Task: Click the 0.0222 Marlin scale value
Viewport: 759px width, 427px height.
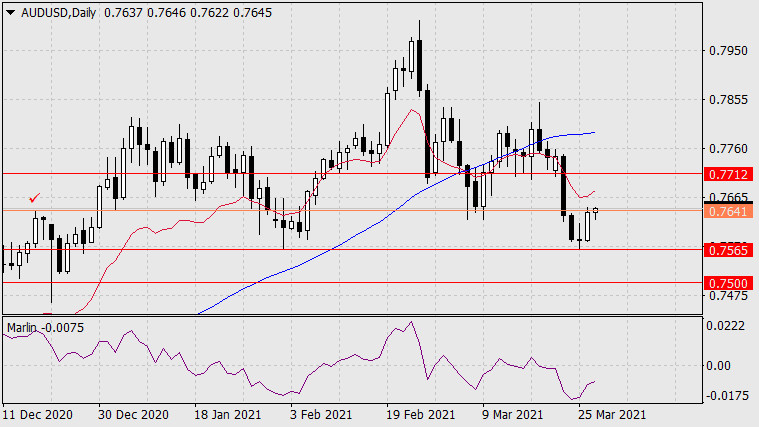Action: [725, 326]
